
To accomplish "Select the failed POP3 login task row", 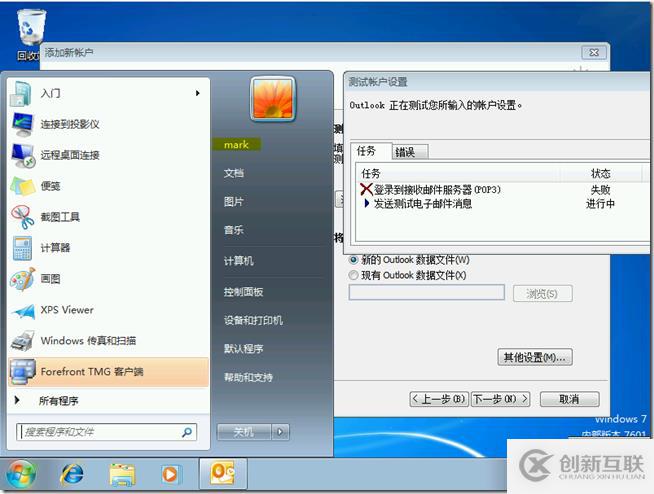I will 502,190.
